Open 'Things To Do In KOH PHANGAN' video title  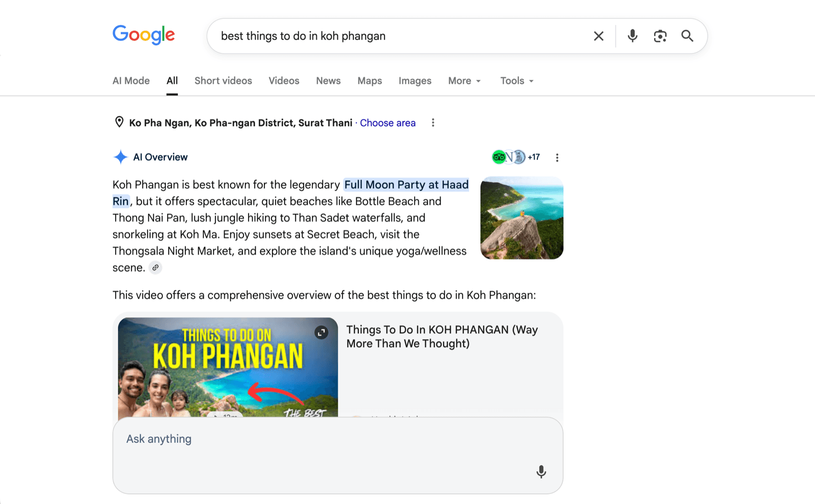click(442, 337)
